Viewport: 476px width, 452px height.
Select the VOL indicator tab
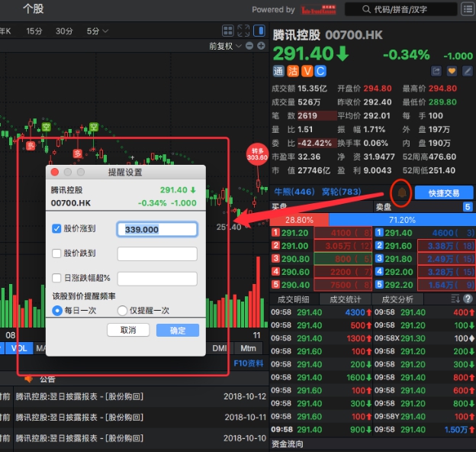[x=19, y=348]
